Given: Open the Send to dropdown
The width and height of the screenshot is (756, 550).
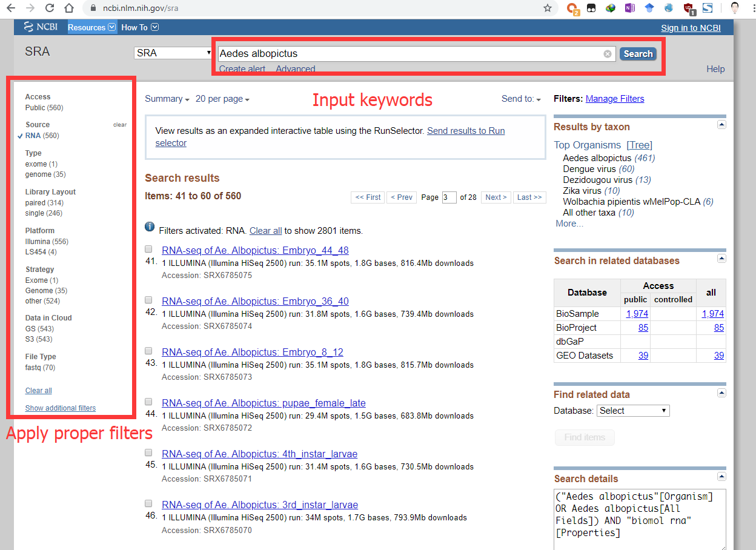Looking at the screenshot, I should click(x=521, y=99).
